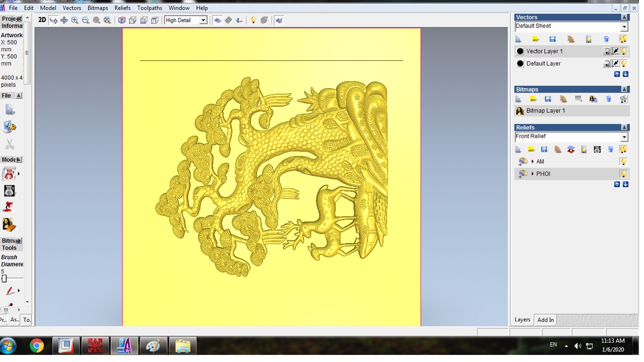Toggle snapping on Default Layer
This screenshot has width=644, height=362.
(x=615, y=63)
